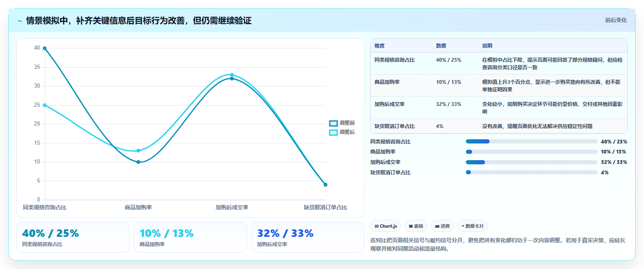Image resolution: width=644 pixels, height=269 pixels.
Task: Click the y-axis tick label 30
Action: click(x=37, y=86)
